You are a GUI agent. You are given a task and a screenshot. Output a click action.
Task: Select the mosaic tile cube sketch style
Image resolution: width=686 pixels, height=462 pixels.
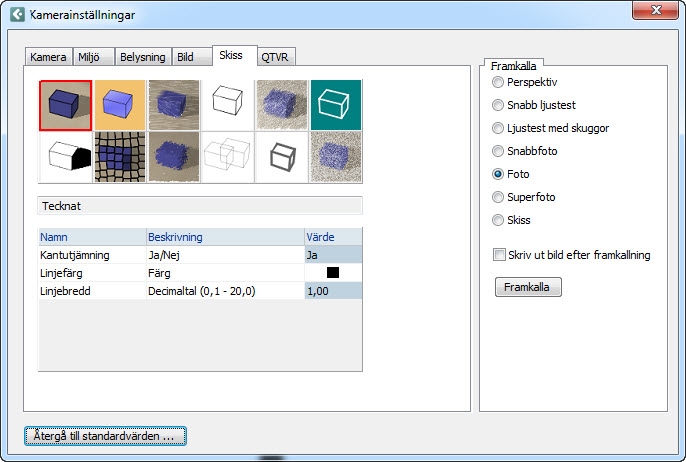tap(120, 157)
